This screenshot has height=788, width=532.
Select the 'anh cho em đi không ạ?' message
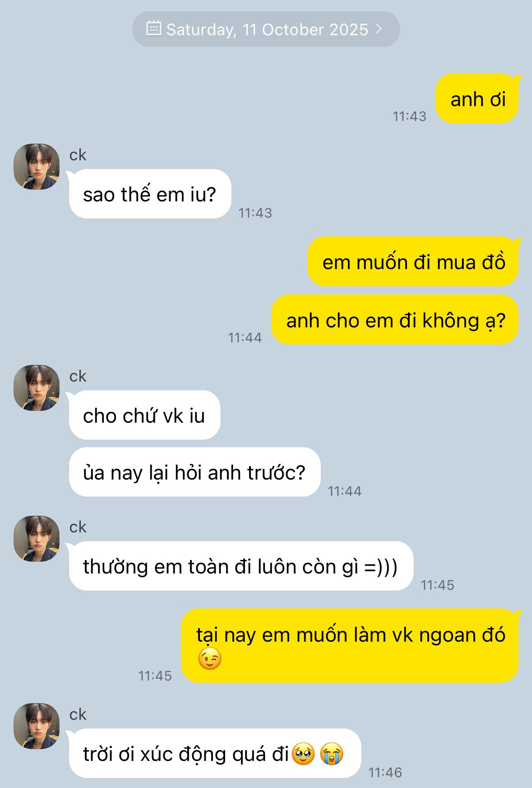(x=395, y=320)
